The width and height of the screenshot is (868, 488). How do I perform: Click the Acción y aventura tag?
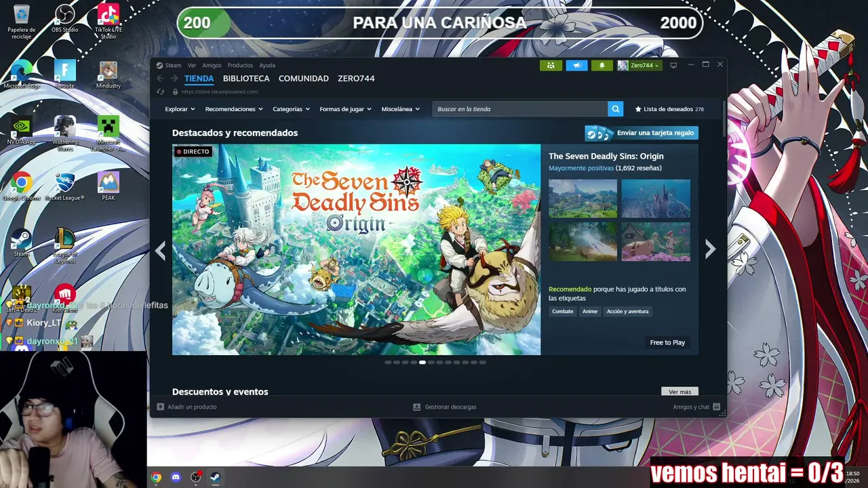[x=628, y=311]
